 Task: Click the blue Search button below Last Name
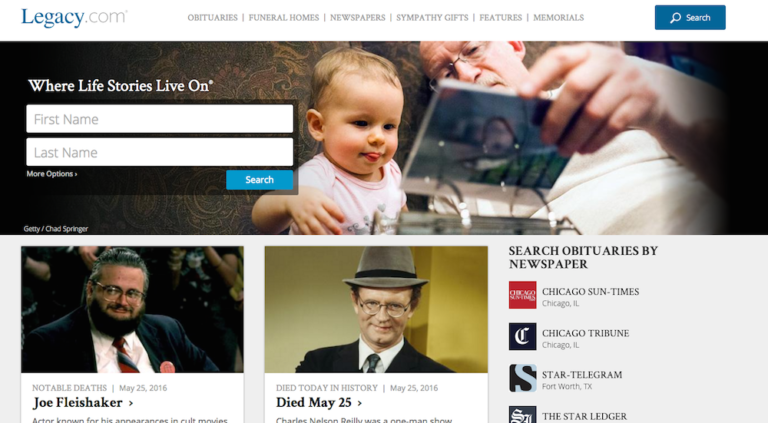click(260, 180)
